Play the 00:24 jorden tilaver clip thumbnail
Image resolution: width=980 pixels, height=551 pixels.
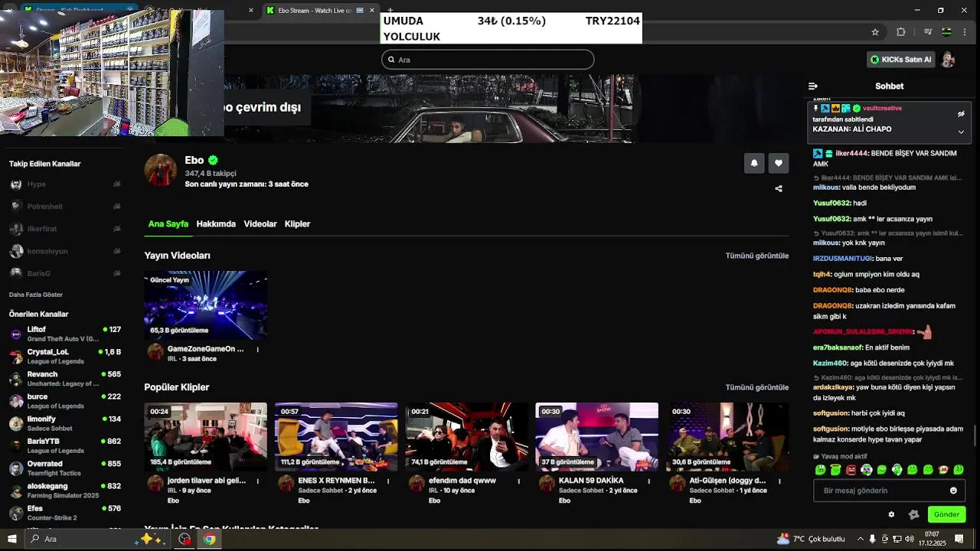pyautogui.click(x=205, y=436)
